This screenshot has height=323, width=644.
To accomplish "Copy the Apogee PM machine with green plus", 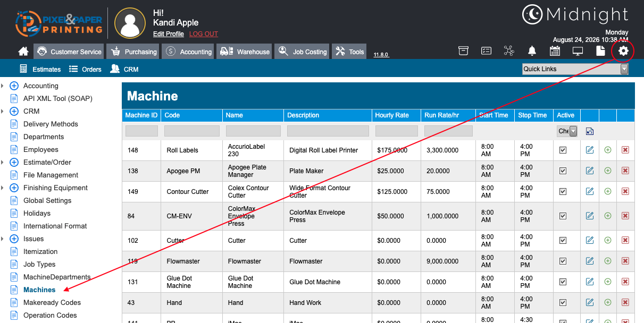I will [608, 171].
